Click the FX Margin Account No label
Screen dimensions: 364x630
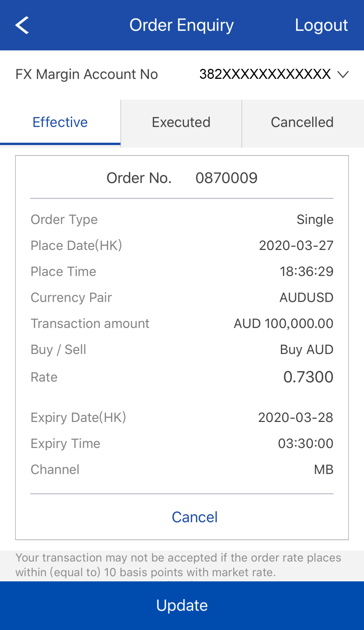[x=87, y=74]
